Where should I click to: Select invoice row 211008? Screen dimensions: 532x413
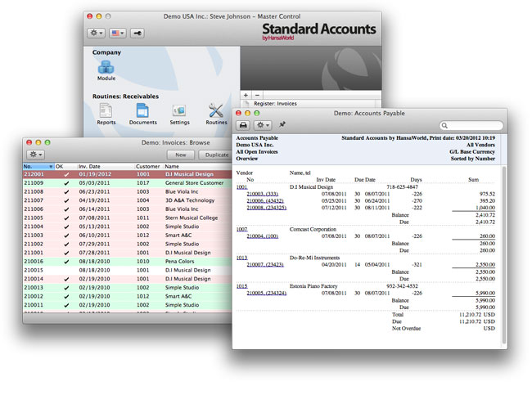click(x=127, y=191)
